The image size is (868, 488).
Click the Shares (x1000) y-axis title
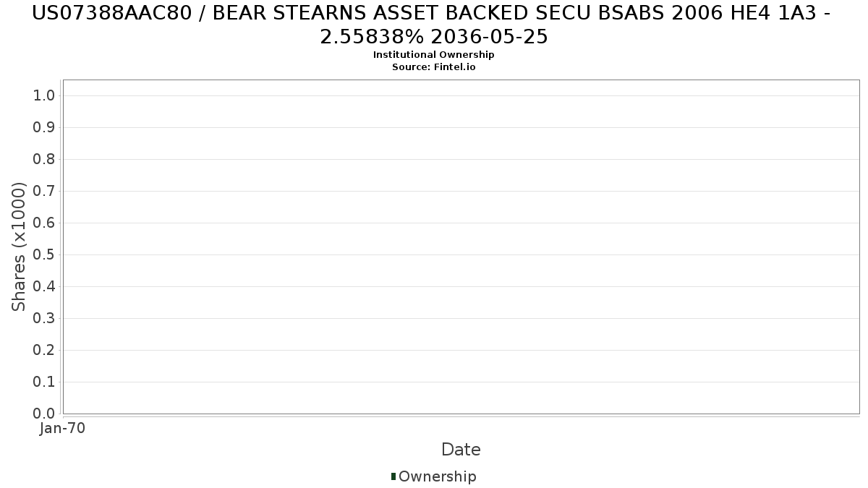(20, 247)
